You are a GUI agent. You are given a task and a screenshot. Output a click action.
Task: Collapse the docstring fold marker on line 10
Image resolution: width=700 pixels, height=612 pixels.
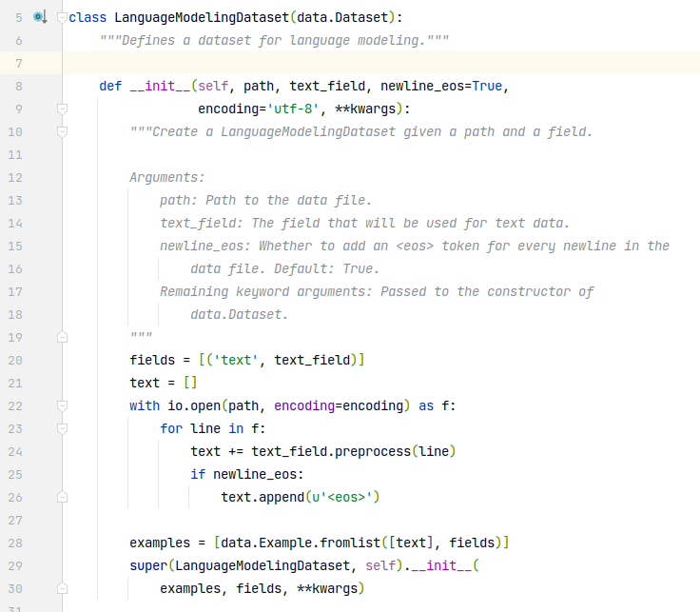[63, 131]
